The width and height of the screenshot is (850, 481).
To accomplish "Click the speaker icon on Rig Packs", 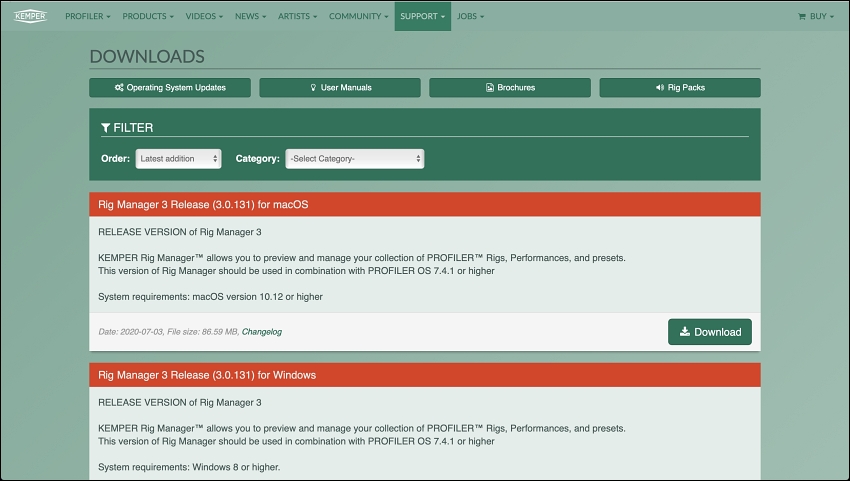I will click(660, 87).
